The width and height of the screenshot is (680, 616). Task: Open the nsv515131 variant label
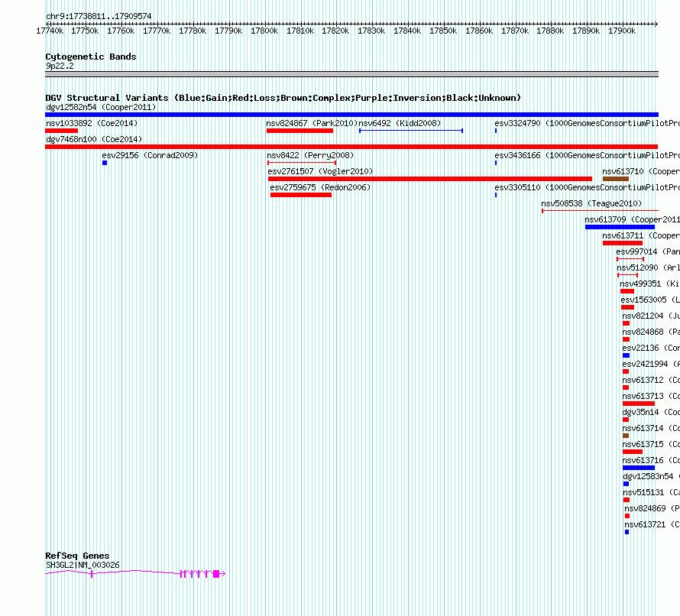(x=652, y=492)
